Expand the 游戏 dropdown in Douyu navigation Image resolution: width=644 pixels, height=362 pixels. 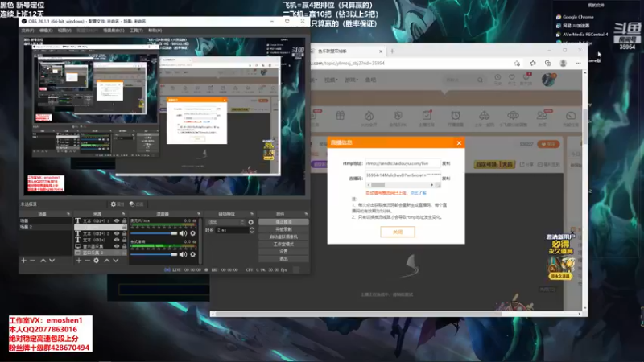[x=351, y=80]
